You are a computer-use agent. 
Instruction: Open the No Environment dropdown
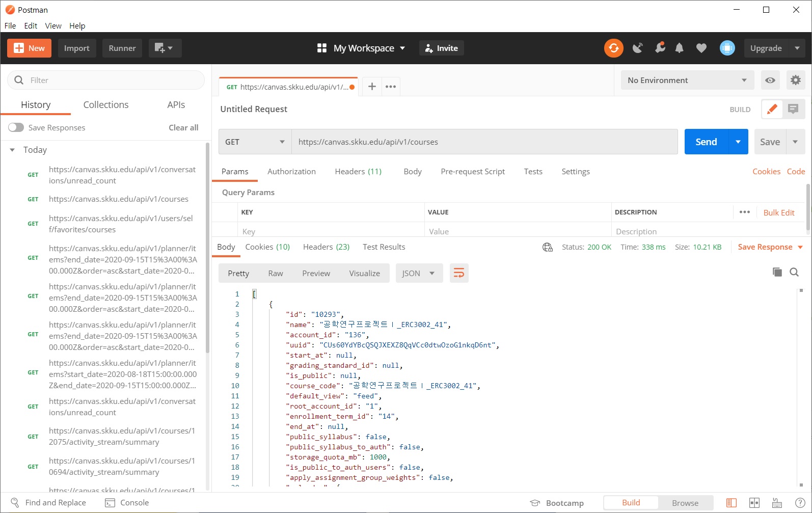688,80
